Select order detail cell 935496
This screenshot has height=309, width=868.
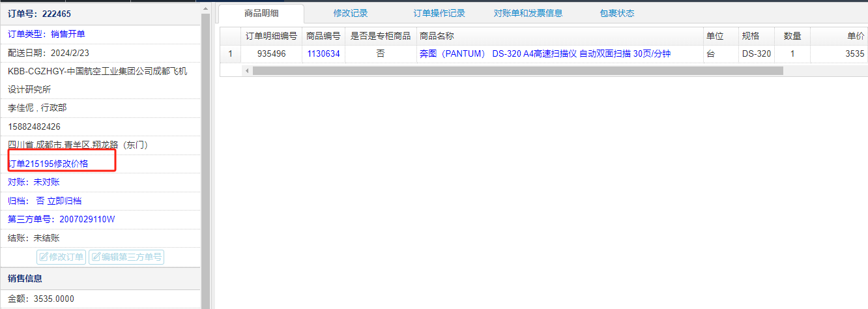click(271, 54)
